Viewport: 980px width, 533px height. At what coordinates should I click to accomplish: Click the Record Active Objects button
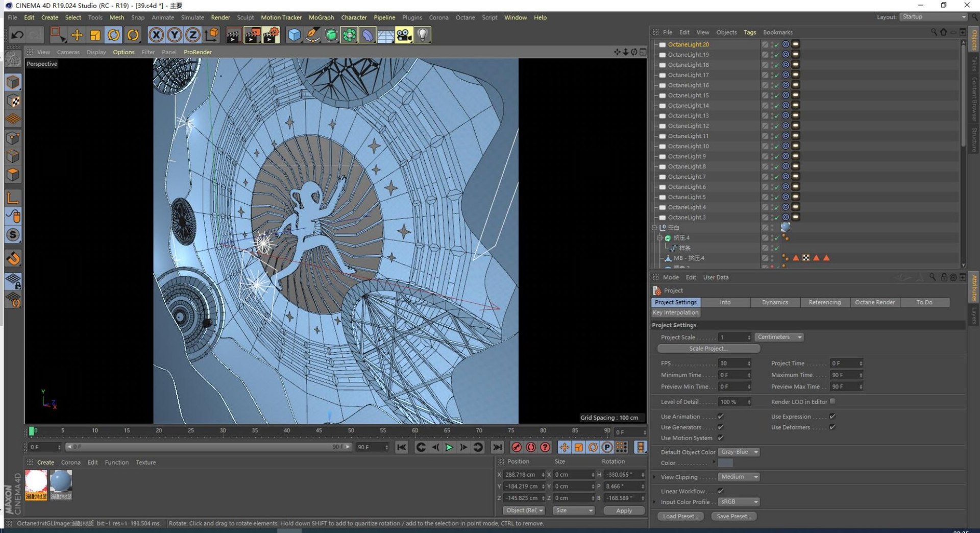[517, 447]
